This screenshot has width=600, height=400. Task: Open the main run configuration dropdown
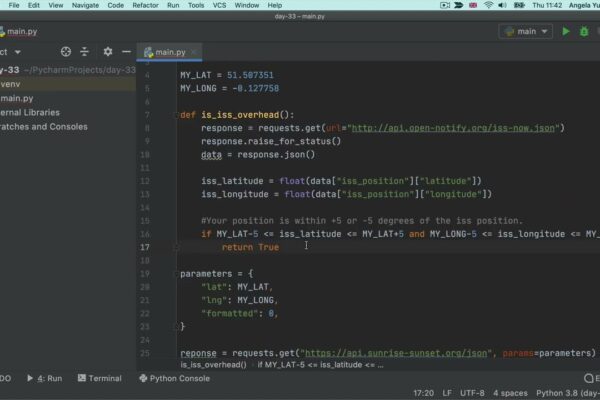coord(526,31)
